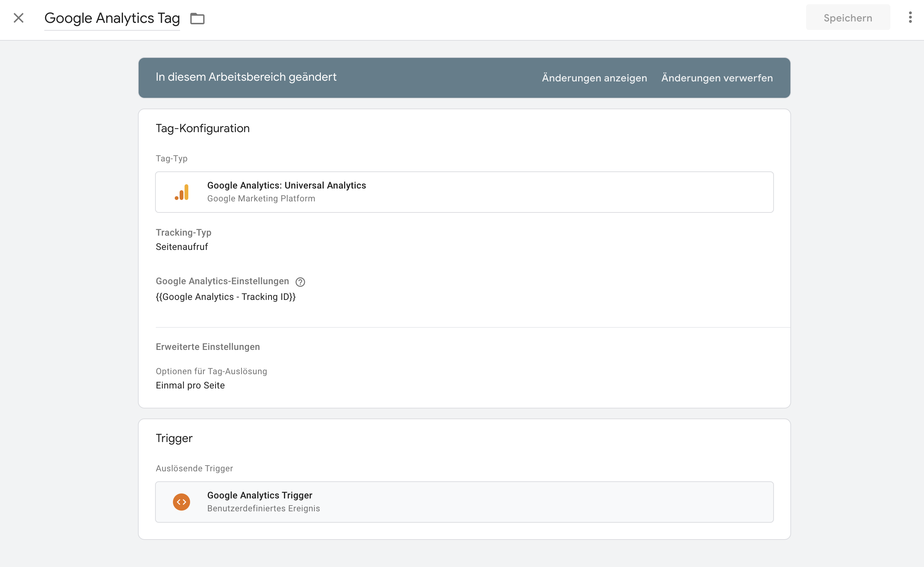The height and width of the screenshot is (567, 924).
Task: Click the Optionen für Tag-Auslösung label
Action: tap(211, 371)
